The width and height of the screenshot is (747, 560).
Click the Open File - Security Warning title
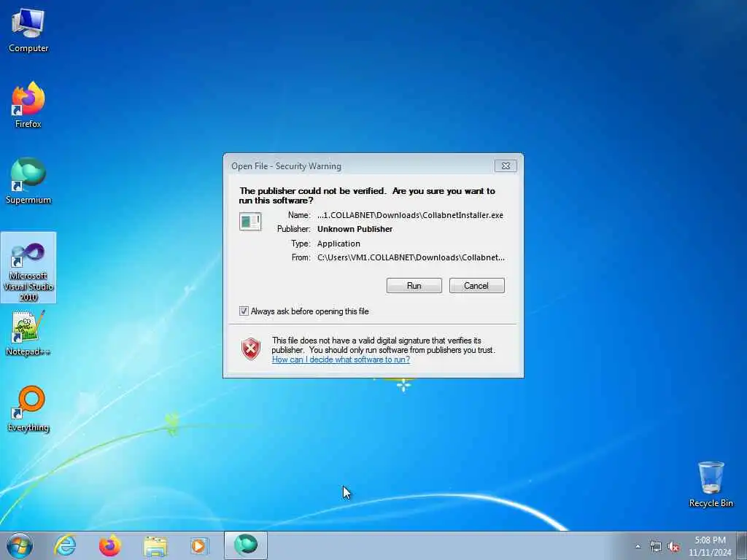tap(286, 166)
